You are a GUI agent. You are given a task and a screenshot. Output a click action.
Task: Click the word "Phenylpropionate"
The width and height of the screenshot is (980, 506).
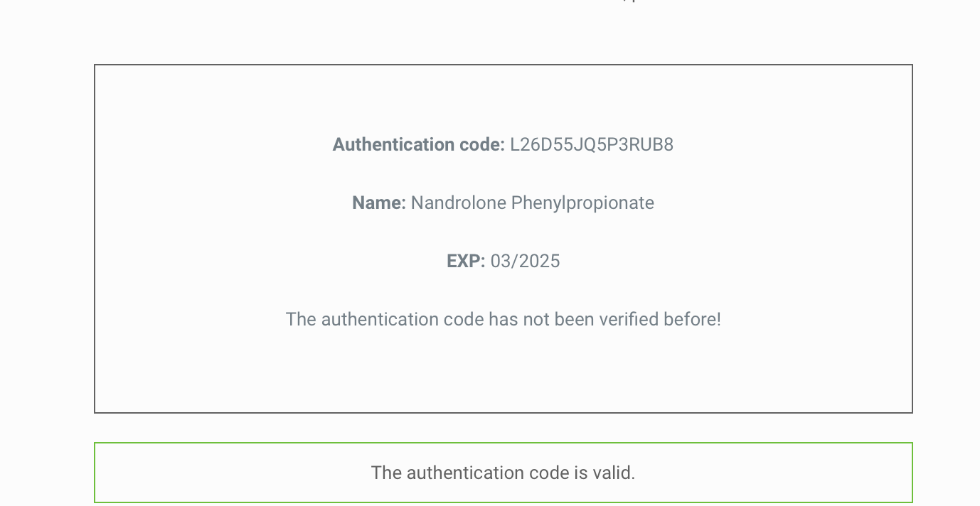(x=582, y=203)
